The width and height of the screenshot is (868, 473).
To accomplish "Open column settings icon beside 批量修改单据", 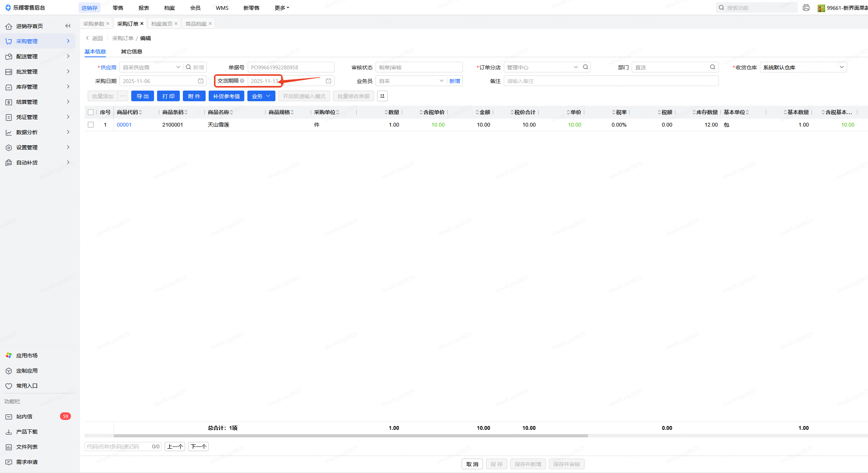I will pos(382,96).
